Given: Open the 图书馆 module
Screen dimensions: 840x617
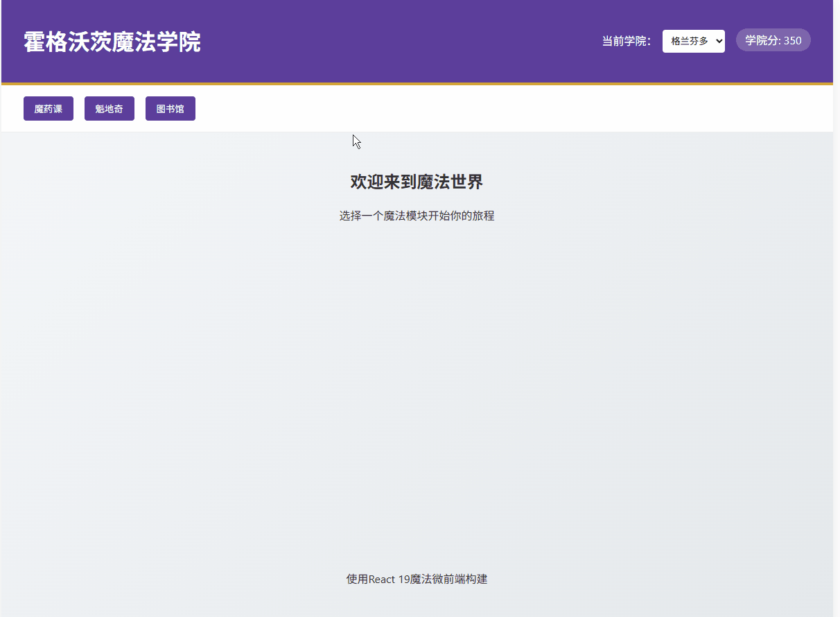Looking at the screenshot, I should pyautogui.click(x=170, y=109).
